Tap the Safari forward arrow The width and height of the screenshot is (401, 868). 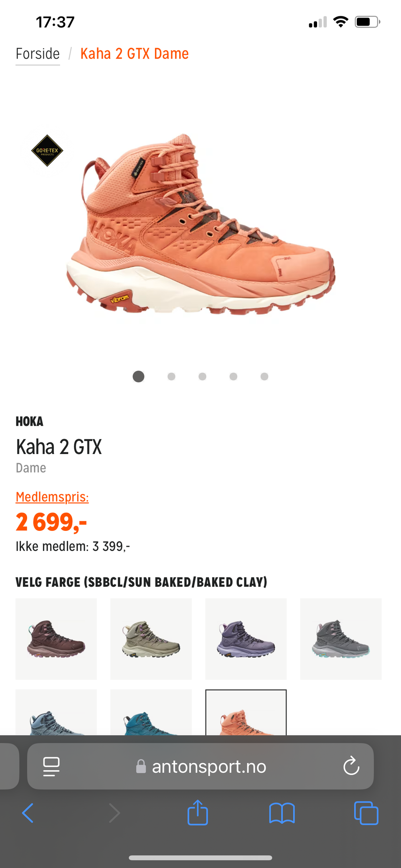114,813
